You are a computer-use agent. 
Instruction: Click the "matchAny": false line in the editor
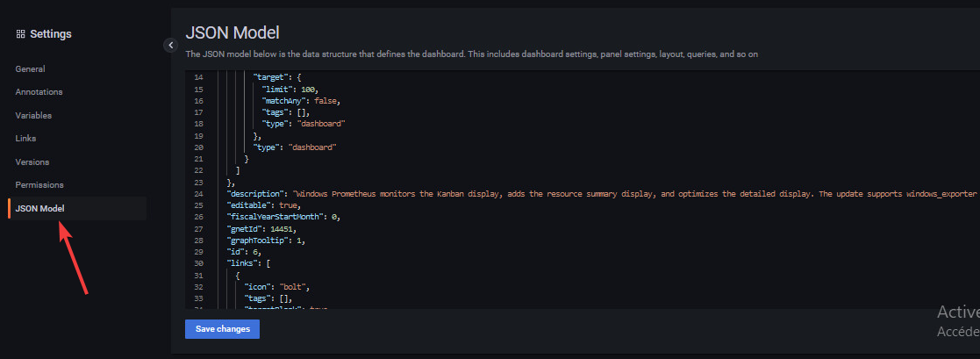(301, 102)
